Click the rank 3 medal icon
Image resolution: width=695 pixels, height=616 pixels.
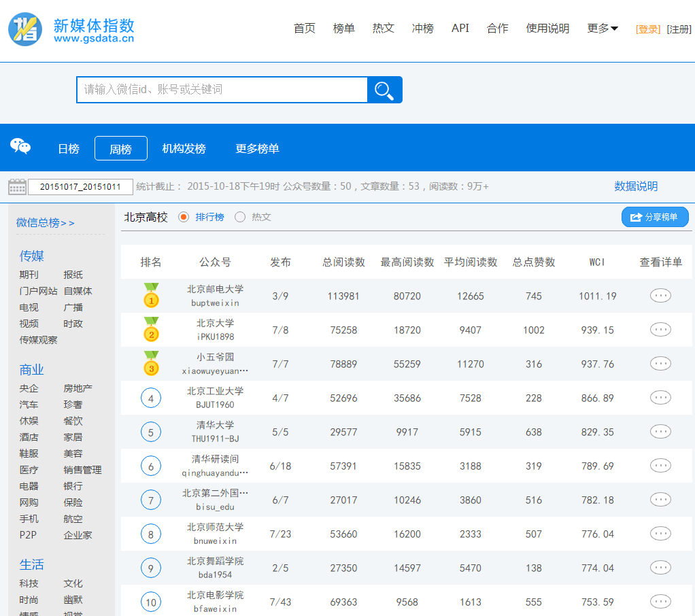point(151,364)
